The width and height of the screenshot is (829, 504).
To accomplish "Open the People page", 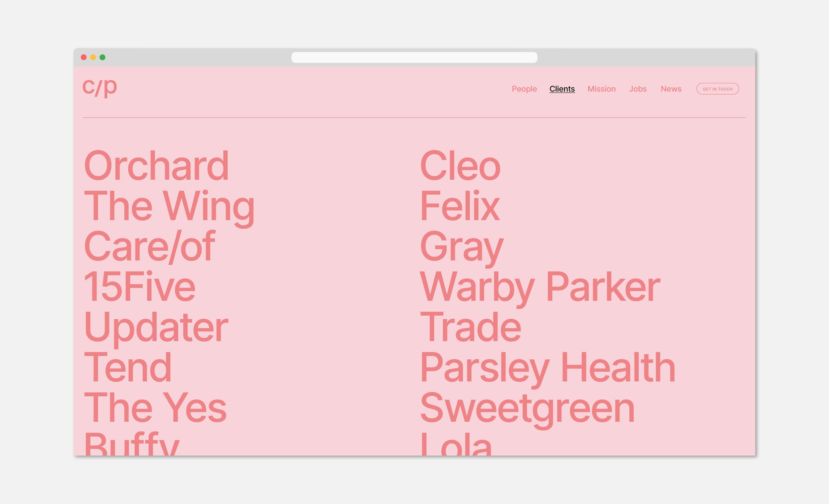I will point(524,89).
